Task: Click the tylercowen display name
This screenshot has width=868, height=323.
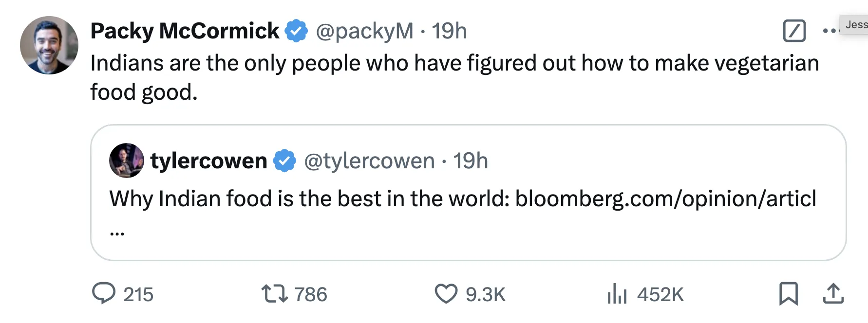Action: click(208, 161)
